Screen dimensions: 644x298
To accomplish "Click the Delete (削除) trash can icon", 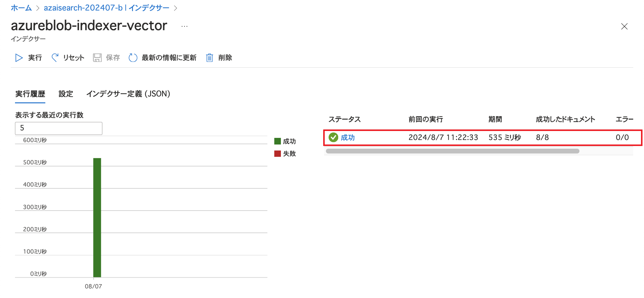I will click(209, 58).
